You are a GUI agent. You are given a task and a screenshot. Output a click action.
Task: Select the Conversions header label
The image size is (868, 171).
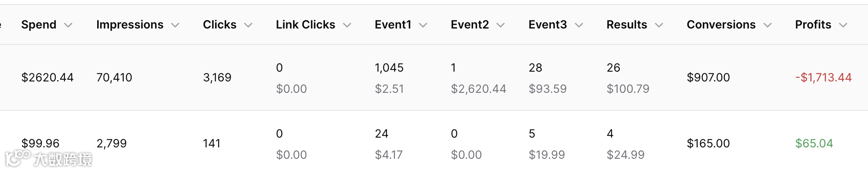721,25
